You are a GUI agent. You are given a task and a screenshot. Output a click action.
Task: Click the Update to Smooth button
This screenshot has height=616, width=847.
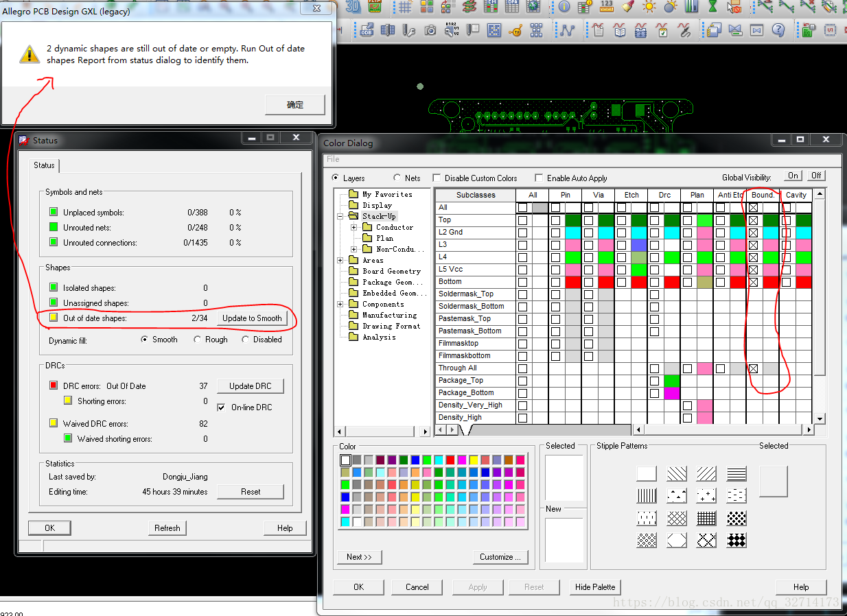252,318
